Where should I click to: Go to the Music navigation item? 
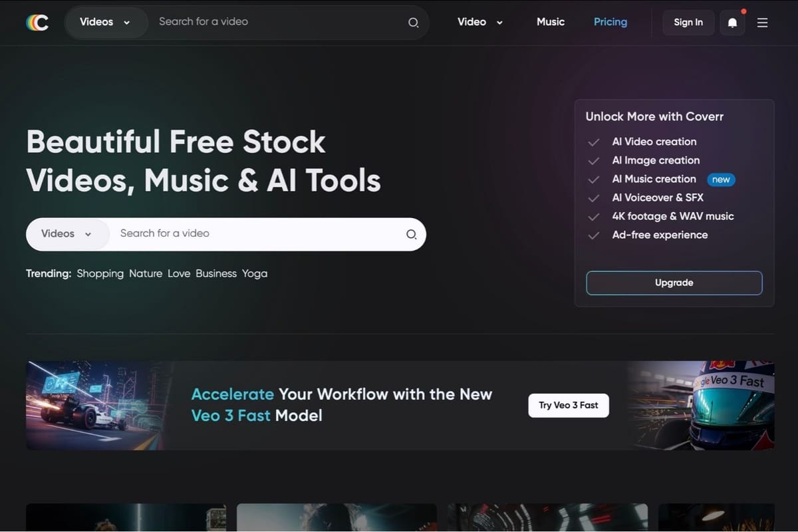(551, 22)
